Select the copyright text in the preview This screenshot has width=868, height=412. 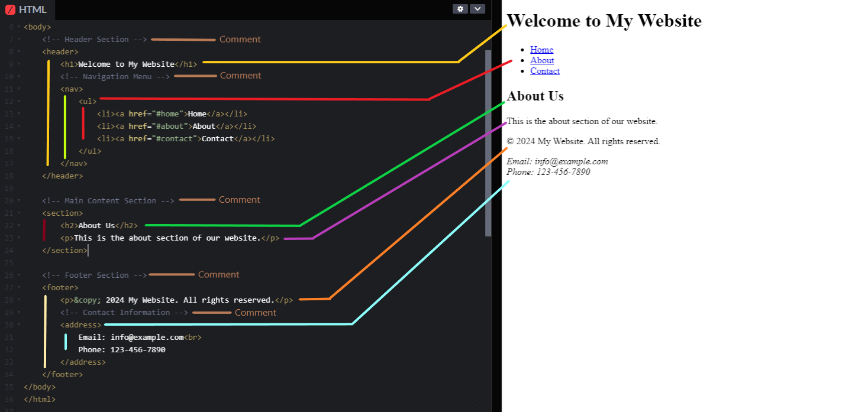pyautogui.click(x=583, y=141)
